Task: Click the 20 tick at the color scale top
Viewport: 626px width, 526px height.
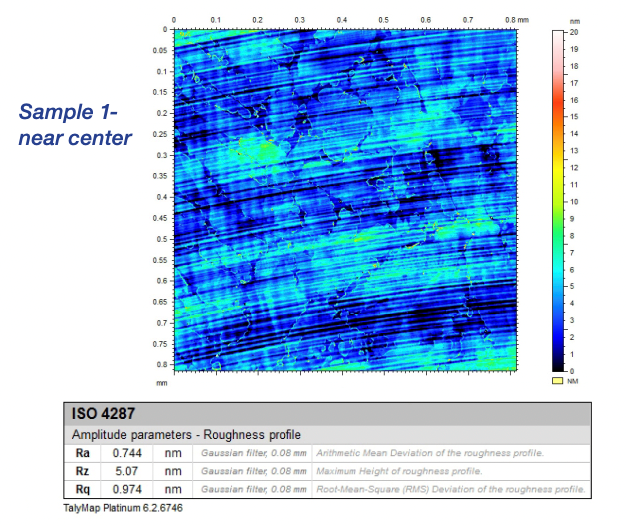Action: click(x=574, y=32)
